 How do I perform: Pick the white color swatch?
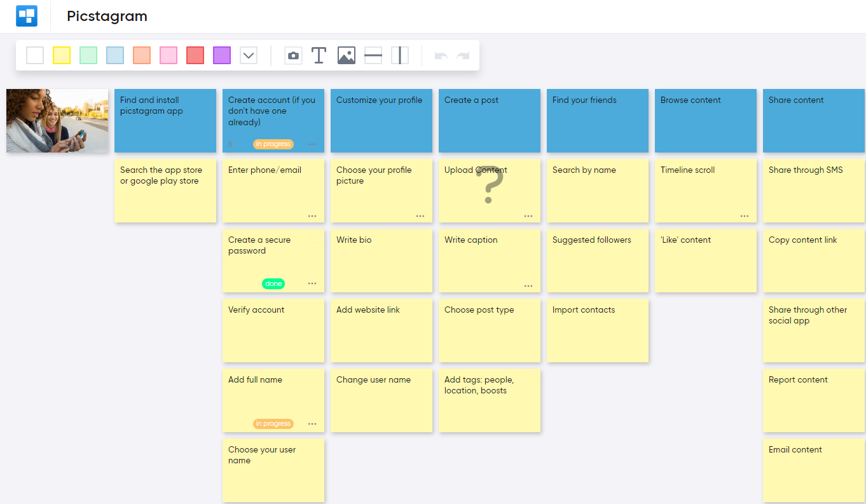(35, 55)
